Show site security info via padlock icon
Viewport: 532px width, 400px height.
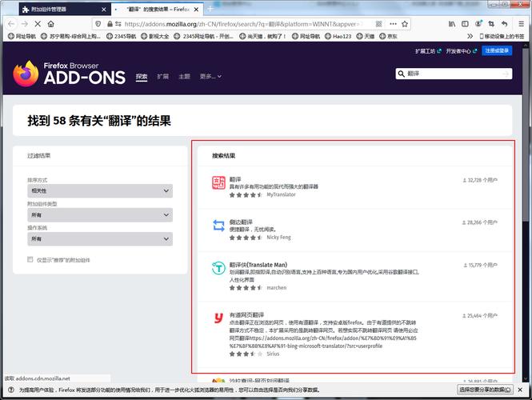coord(110,24)
